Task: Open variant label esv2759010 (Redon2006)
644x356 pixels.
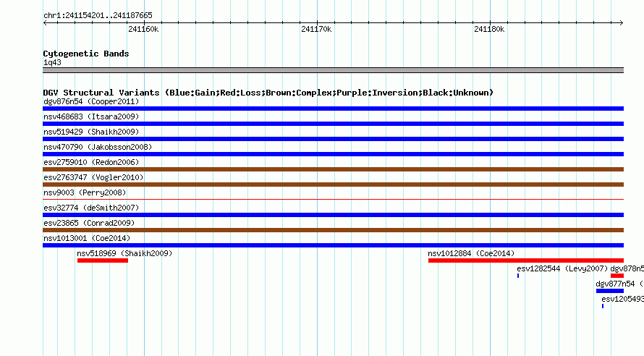Action: [x=91, y=162]
